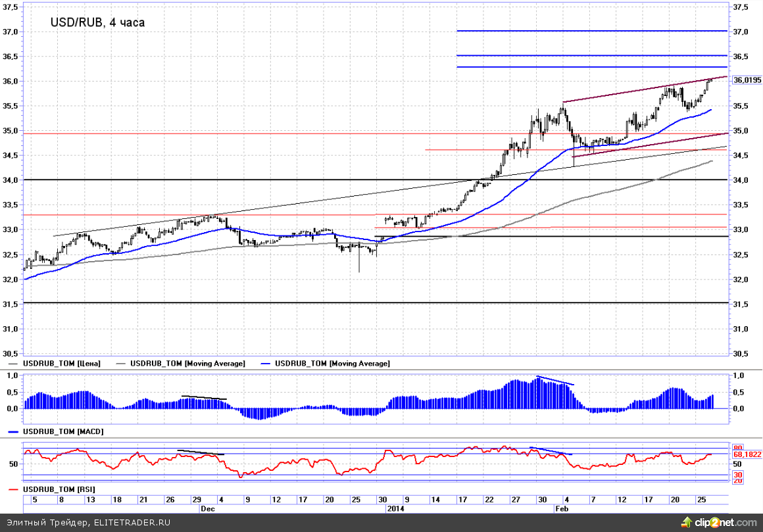This screenshot has height=532, width=763.
Task: Click the long lower-wick candle in late December
Action: coord(359,262)
